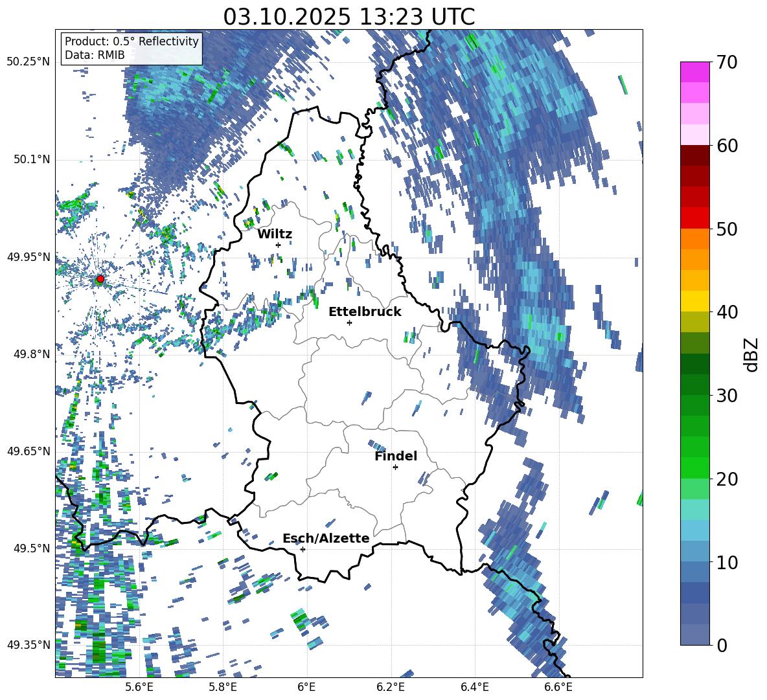This screenshot has height=700, width=767.
Task: Click the 49.35°N latitude label
Action: (x=29, y=645)
